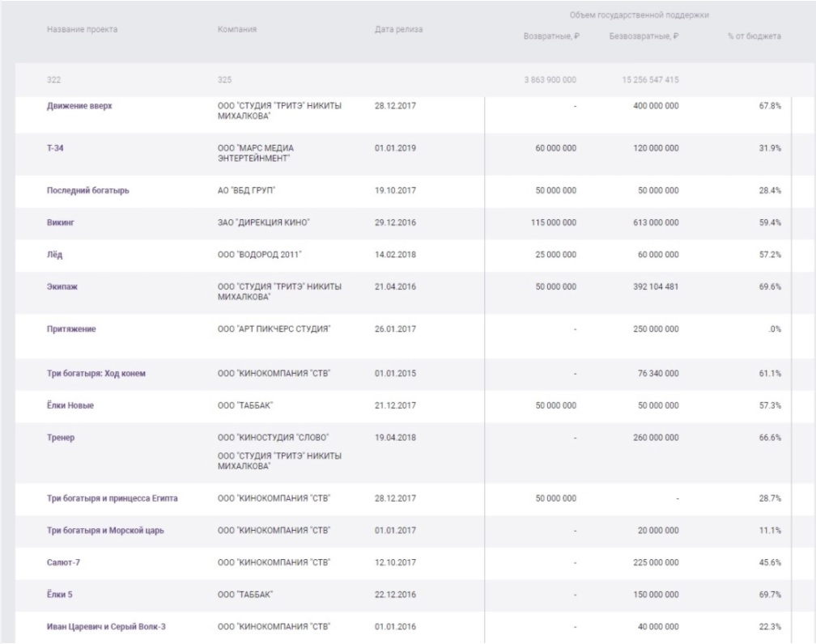Open «Три богатыря и принцесса Египта»
The image size is (816, 644).
click(x=113, y=498)
